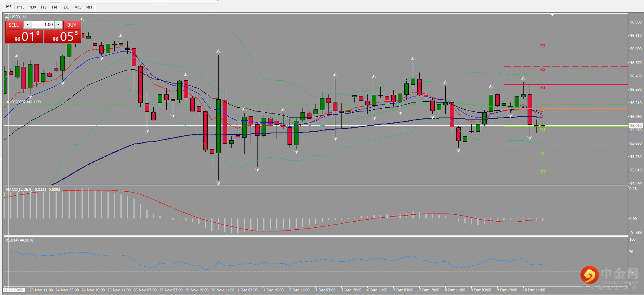Click the RSI(14) indicator label
This screenshot has height=295, width=644.
19,240
